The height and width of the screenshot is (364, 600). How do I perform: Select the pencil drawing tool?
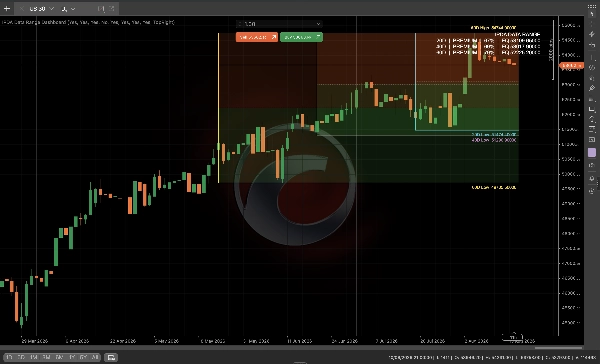(x=592, y=88)
